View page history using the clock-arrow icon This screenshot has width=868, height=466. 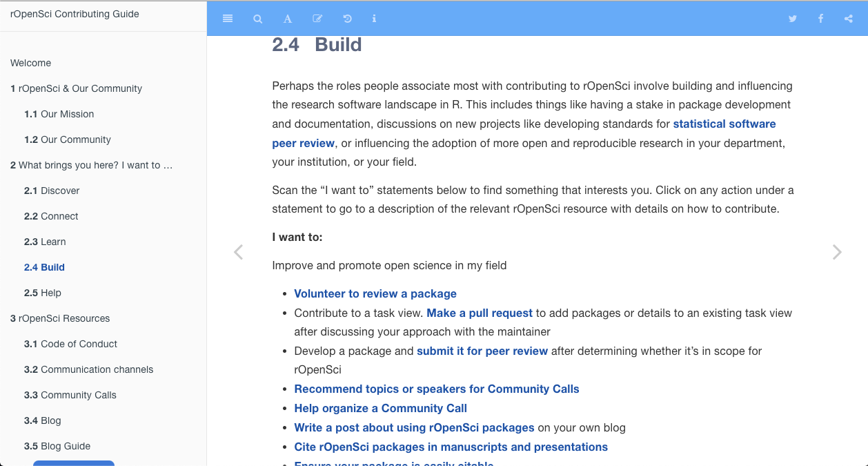click(347, 19)
